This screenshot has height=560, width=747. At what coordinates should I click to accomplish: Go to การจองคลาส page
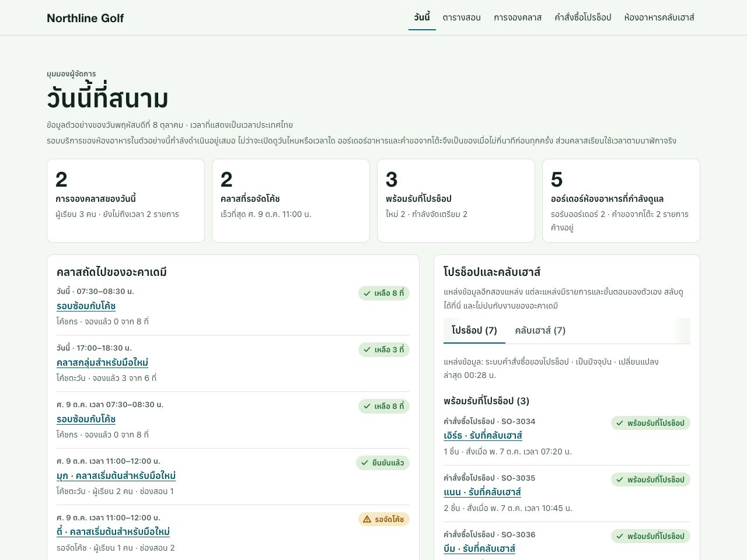(x=518, y=17)
